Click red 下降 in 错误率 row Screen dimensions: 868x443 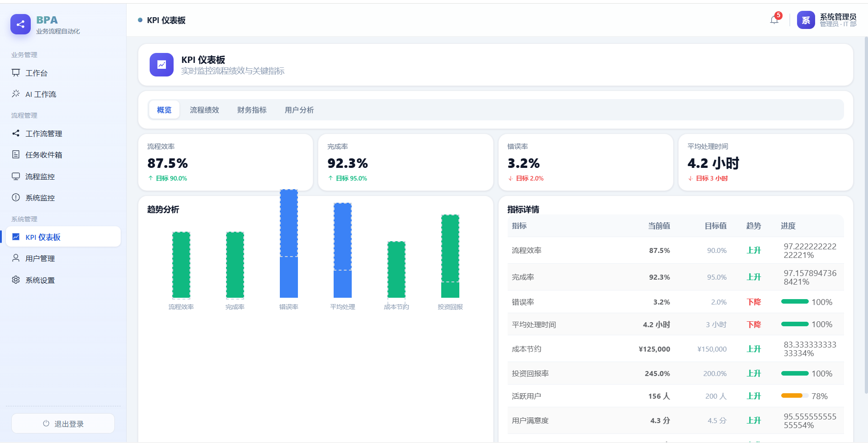click(754, 302)
